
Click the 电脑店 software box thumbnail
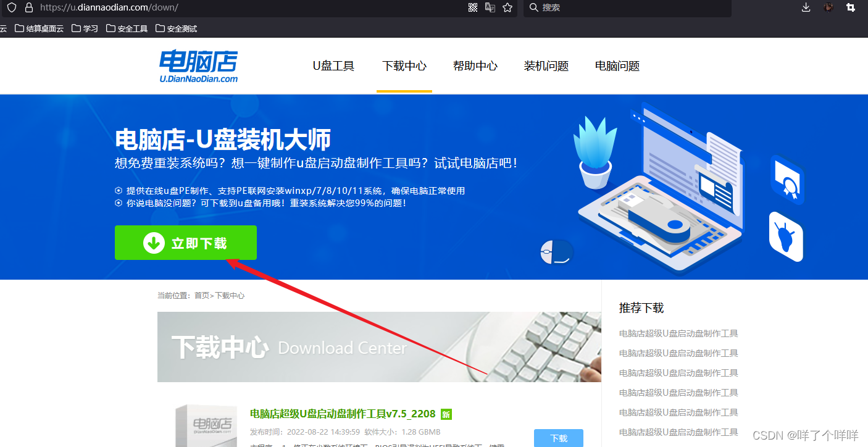[x=206, y=425]
